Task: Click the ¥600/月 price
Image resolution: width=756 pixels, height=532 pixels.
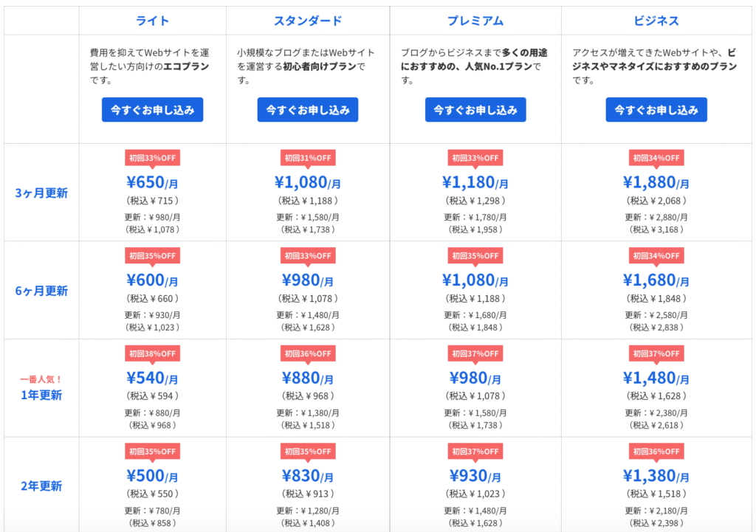Action: pyautogui.click(x=152, y=280)
